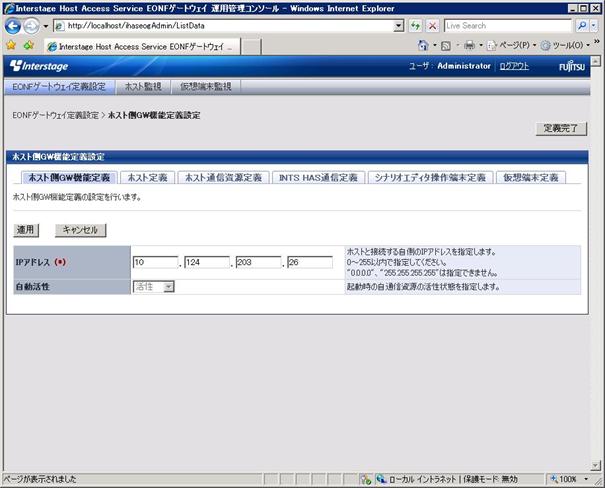This screenshot has height=488, width=605.
Task: Click the page scrollbar down arrow
Action: point(596,466)
